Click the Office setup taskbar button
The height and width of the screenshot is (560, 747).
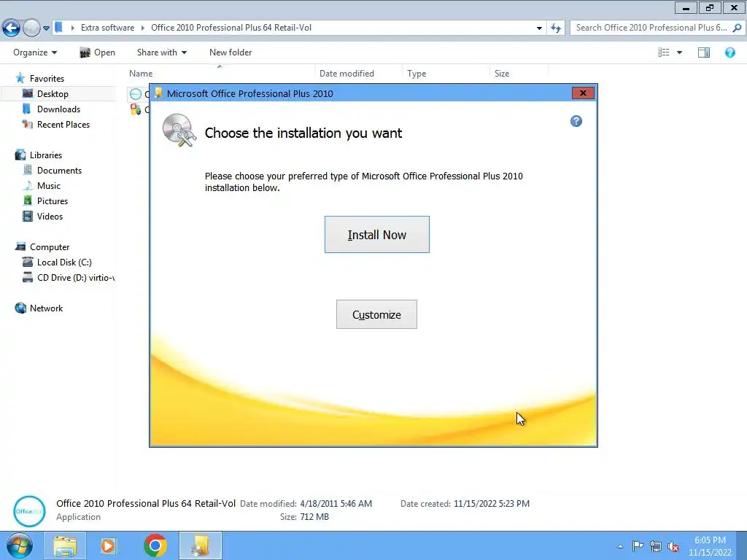click(x=201, y=545)
